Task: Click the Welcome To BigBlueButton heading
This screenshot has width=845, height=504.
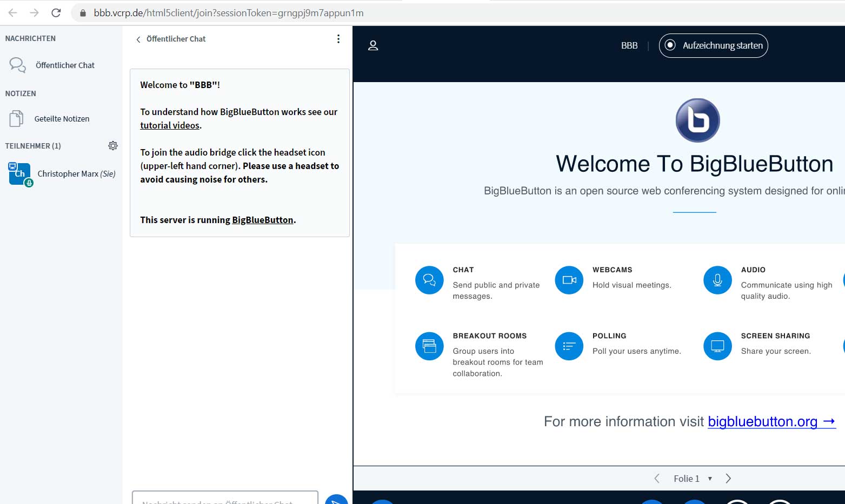Action: pyautogui.click(x=695, y=164)
